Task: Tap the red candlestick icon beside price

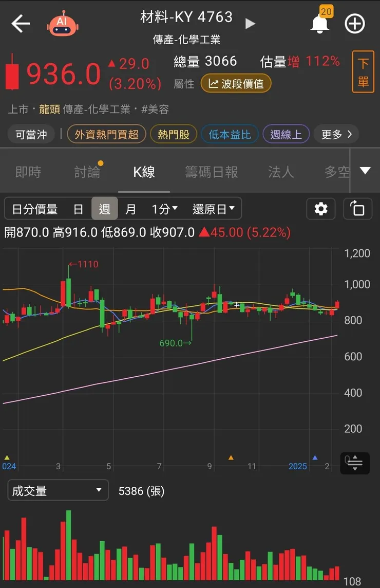Action: (12, 72)
